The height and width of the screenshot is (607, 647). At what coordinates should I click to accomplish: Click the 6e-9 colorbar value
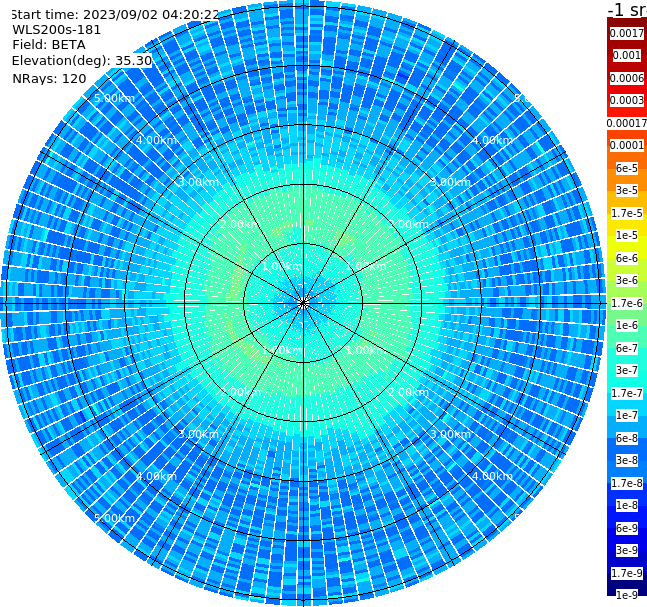point(627,528)
